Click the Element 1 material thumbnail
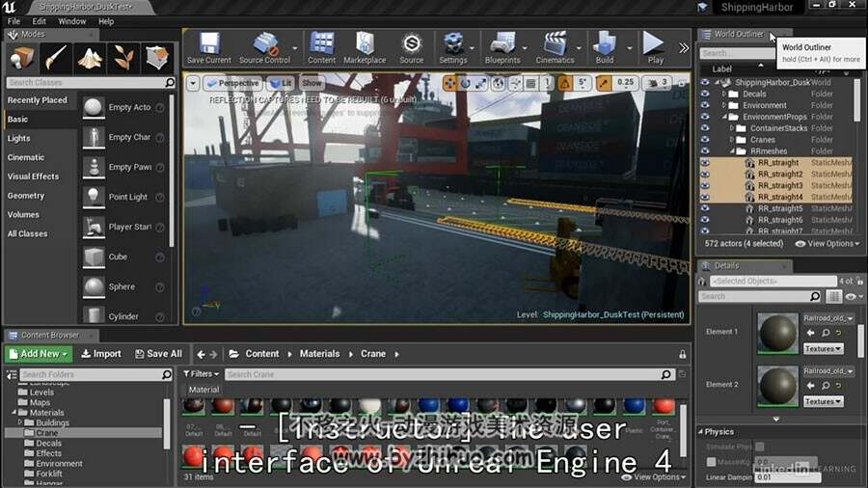868x488 pixels. [x=777, y=334]
